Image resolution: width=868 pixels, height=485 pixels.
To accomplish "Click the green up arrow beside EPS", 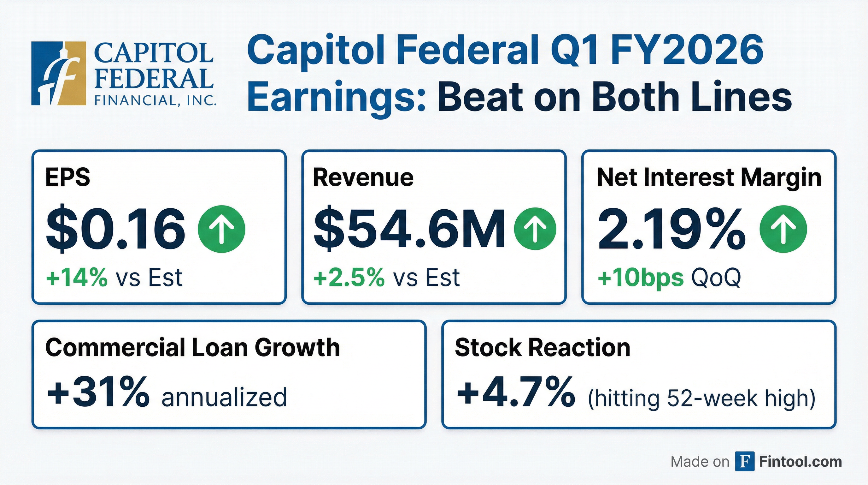I will click(x=221, y=229).
